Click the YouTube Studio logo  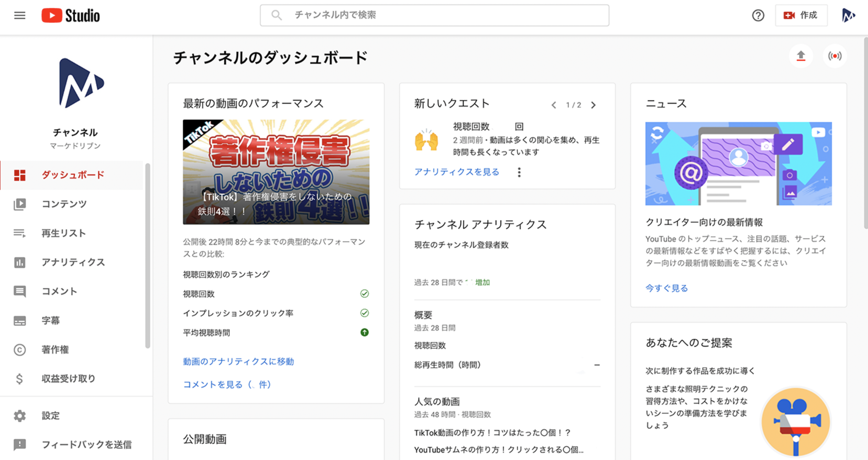[x=71, y=15]
